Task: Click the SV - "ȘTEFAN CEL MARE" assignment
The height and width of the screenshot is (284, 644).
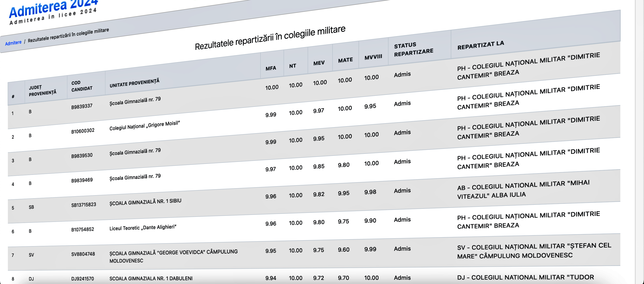Action: click(534, 251)
